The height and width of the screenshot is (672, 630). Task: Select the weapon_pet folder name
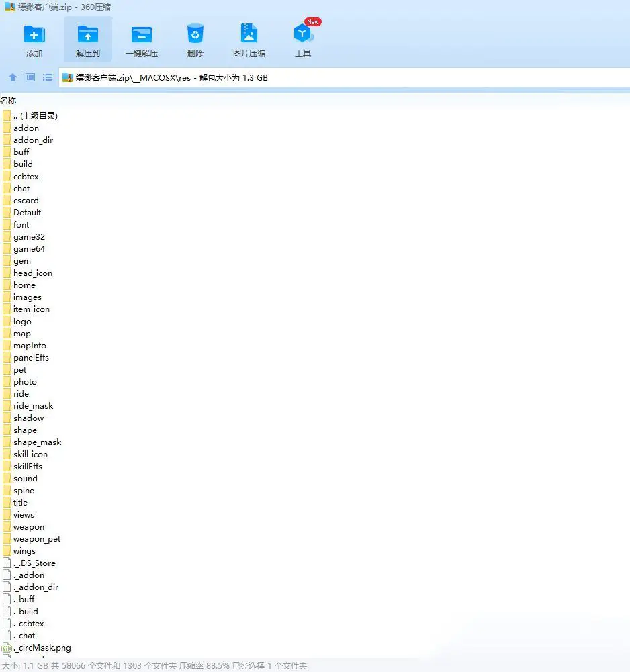[37, 539]
